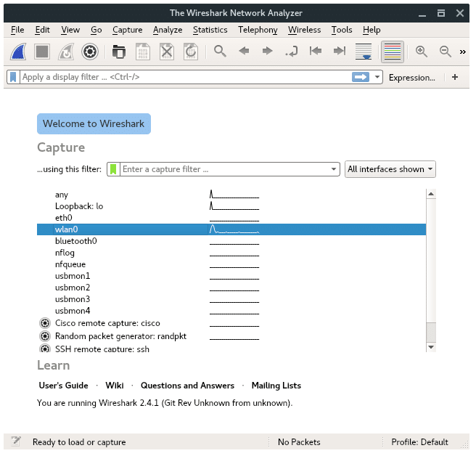Image resolution: width=476 pixels, height=456 pixels.
Task: Open User's Guide link
Action: point(63,386)
